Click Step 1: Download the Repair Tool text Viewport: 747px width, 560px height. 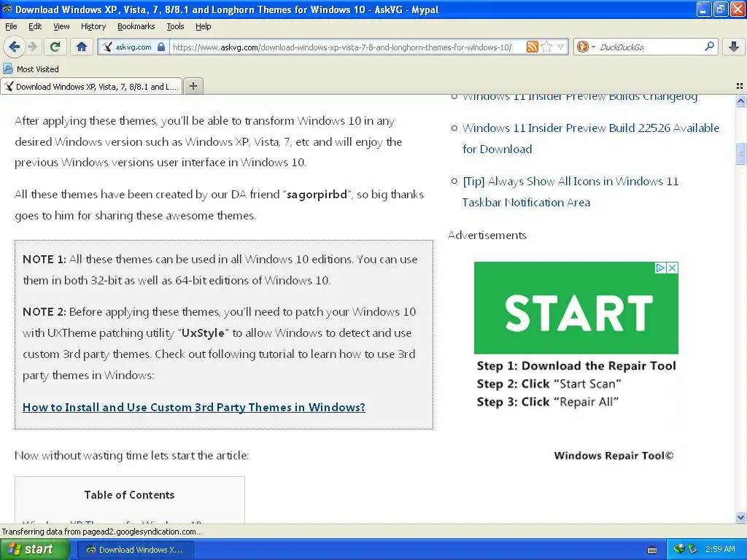(x=576, y=366)
